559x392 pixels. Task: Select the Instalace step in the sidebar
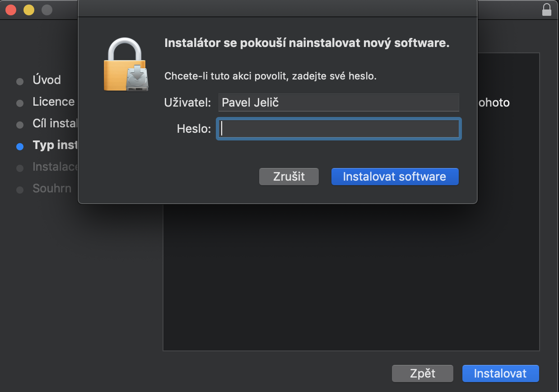click(x=55, y=167)
